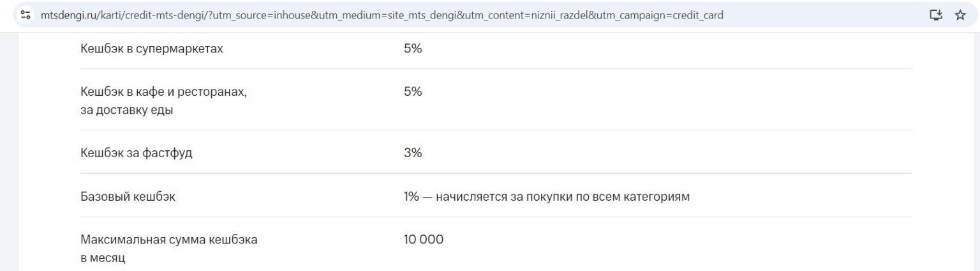Bookmark this page with the star
The image size is (980, 271).
click(x=960, y=15)
